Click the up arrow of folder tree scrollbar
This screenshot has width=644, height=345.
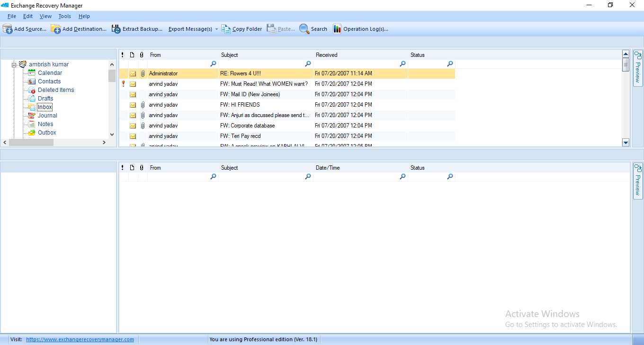pos(112,64)
